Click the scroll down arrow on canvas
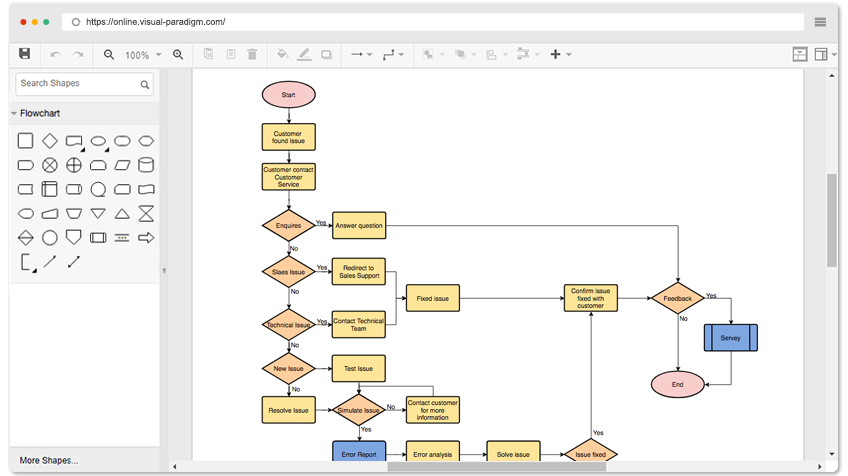Screen dimensions: 848x476 tap(832, 454)
